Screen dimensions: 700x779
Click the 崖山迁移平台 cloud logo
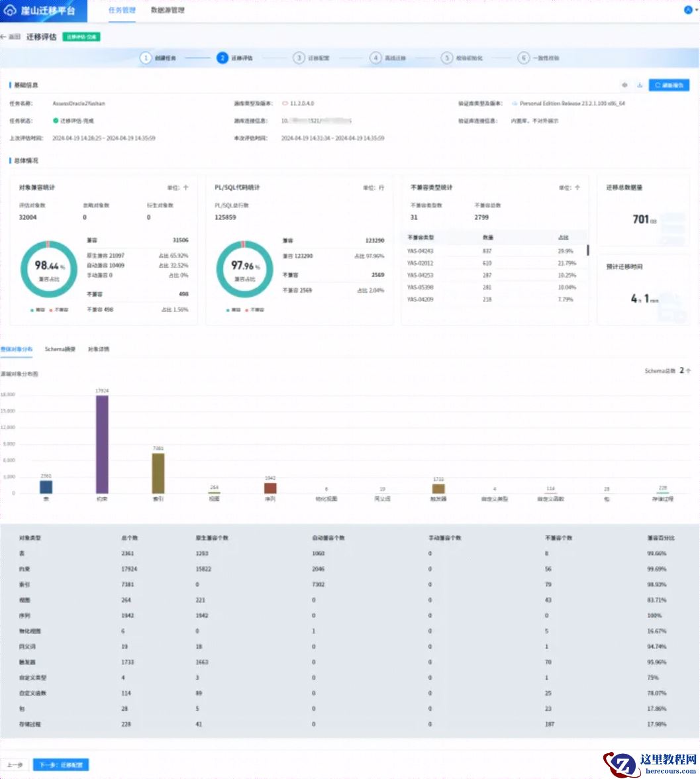click(x=11, y=11)
